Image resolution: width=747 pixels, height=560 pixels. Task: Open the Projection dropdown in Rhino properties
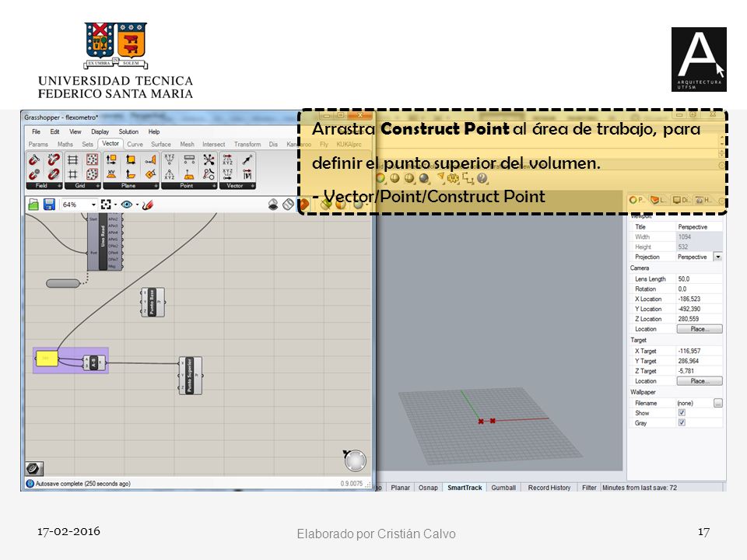pos(717,257)
